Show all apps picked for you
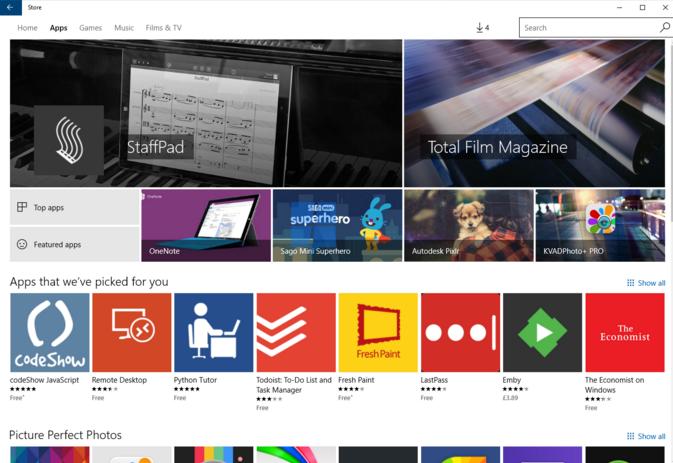 646,283
